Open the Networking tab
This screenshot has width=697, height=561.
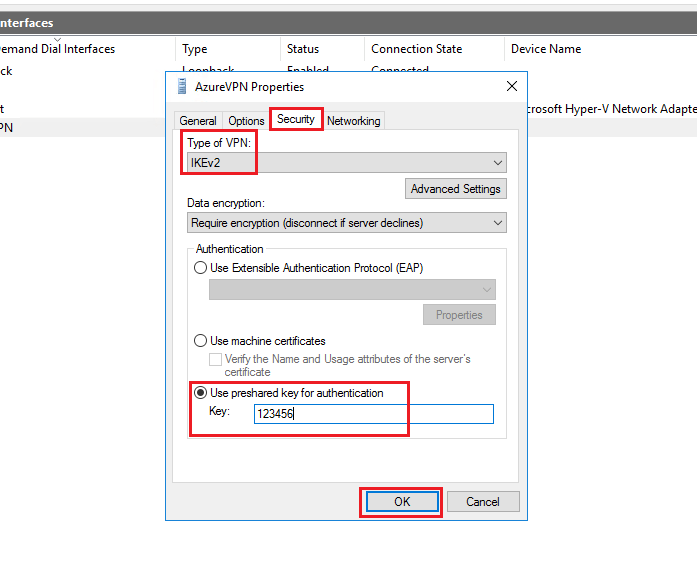353,120
